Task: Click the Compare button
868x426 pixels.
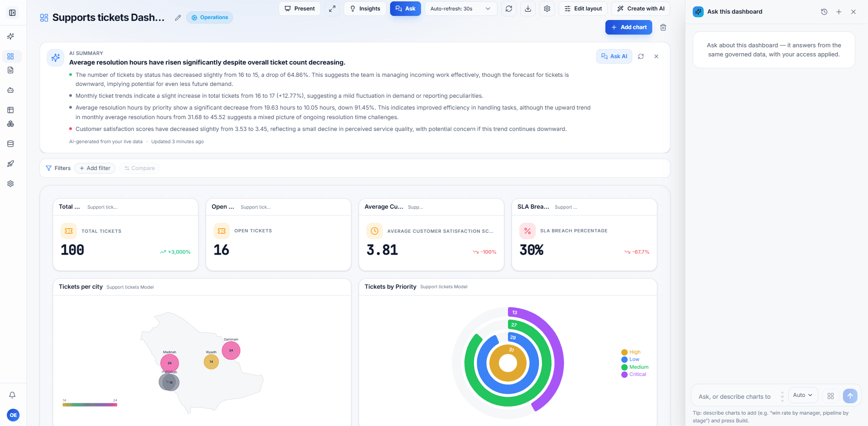Action: click(140, 168)
